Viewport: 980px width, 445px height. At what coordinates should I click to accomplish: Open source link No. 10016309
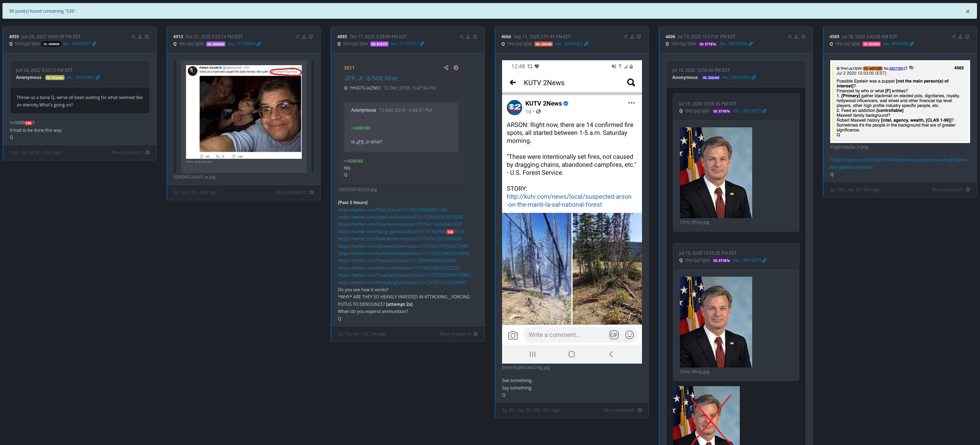736,44
